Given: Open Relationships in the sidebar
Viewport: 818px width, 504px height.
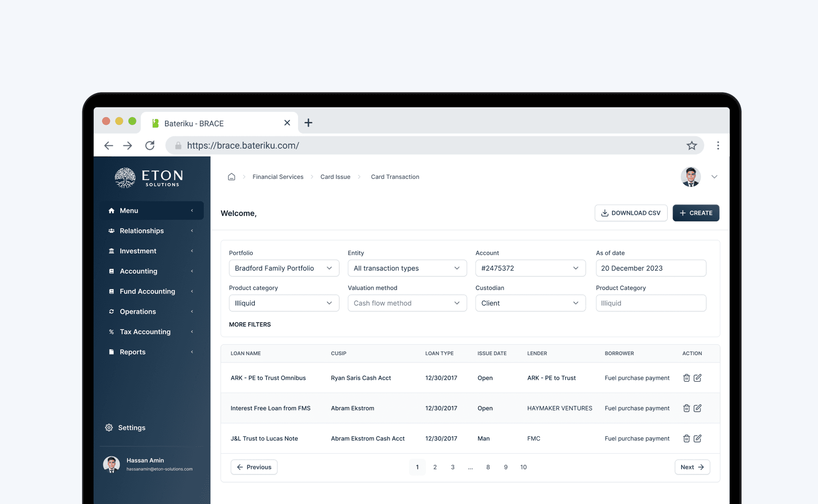Looking at the screenshot, I should click(x=152, y=231).
